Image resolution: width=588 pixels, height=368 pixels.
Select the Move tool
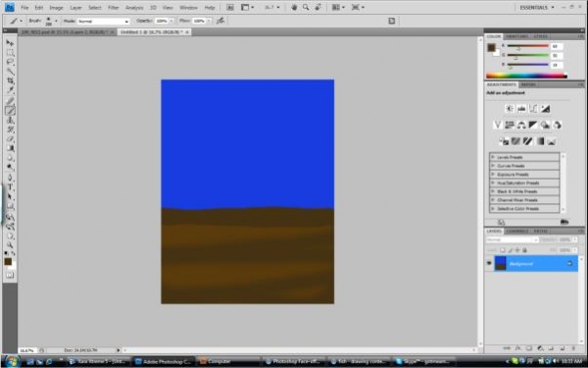coord(10,42)
